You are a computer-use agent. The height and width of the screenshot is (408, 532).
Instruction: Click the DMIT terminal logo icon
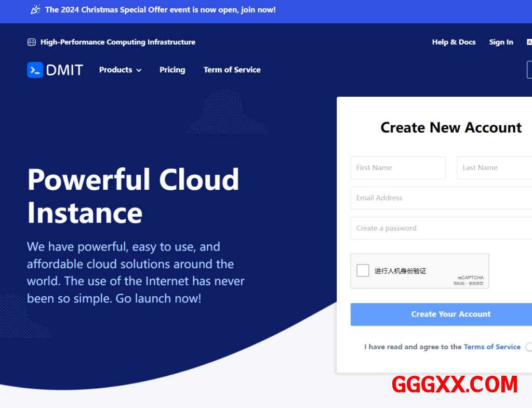click(35, 70)
